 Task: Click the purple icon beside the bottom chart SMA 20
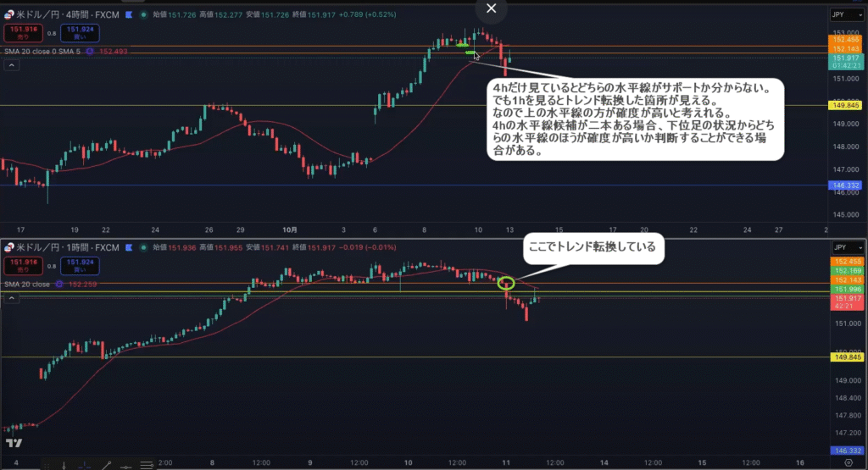tap(60, 285)
